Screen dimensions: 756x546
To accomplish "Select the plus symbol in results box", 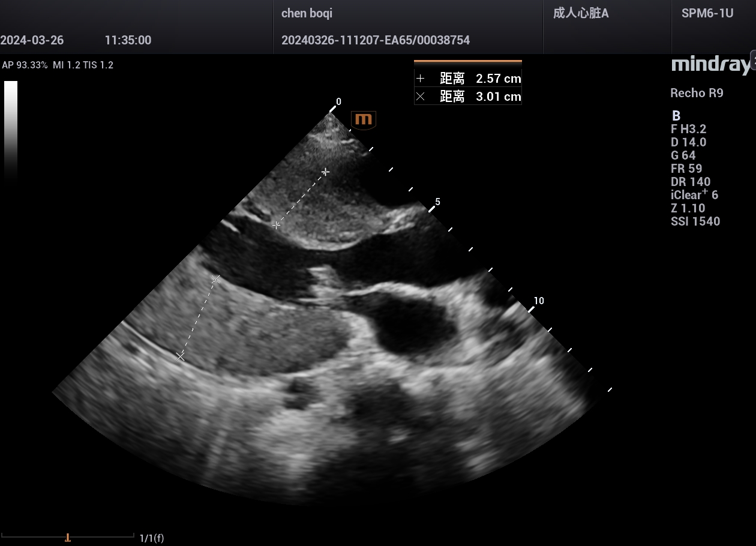I will pos(421,79).
